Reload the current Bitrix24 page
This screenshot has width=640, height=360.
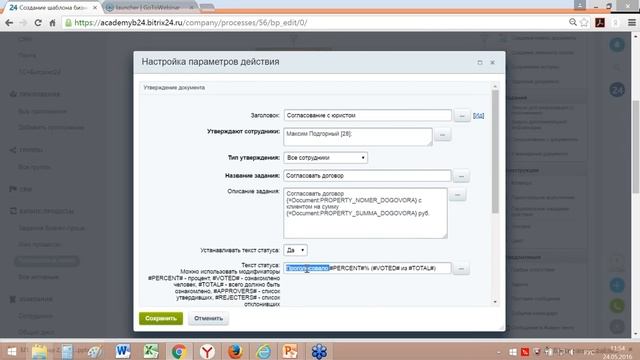38,23
